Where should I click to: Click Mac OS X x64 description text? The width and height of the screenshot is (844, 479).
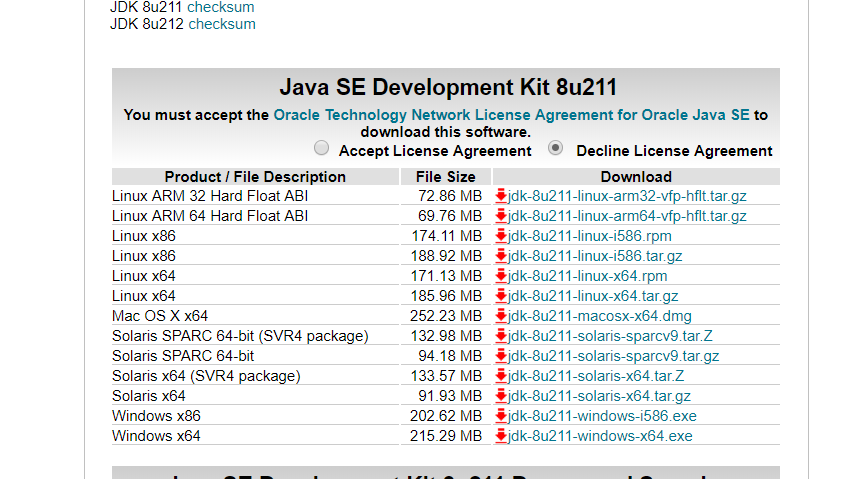pyautogui.click(x=160, y=316)
